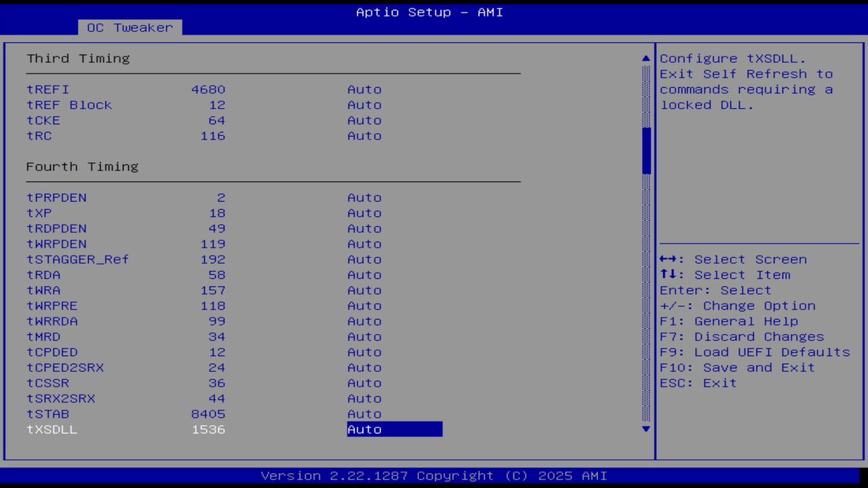Viewport: 868px width, 488px height.
Task: Select the Auto option for tREF Block
Action: click(x=364, y=105)
